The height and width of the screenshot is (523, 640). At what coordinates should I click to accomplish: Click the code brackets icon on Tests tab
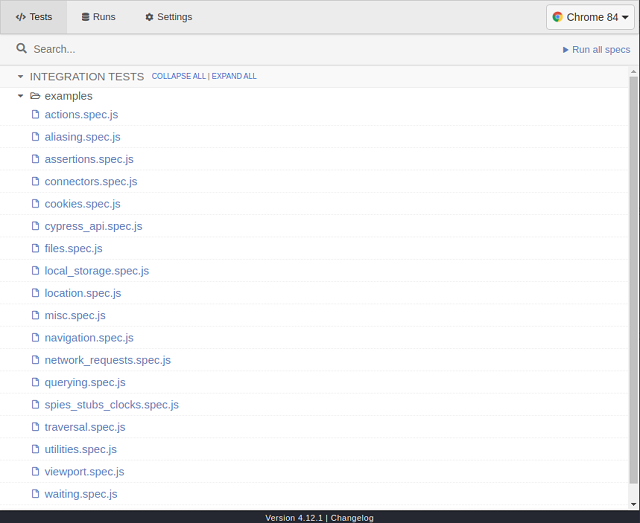coord(20,17)
